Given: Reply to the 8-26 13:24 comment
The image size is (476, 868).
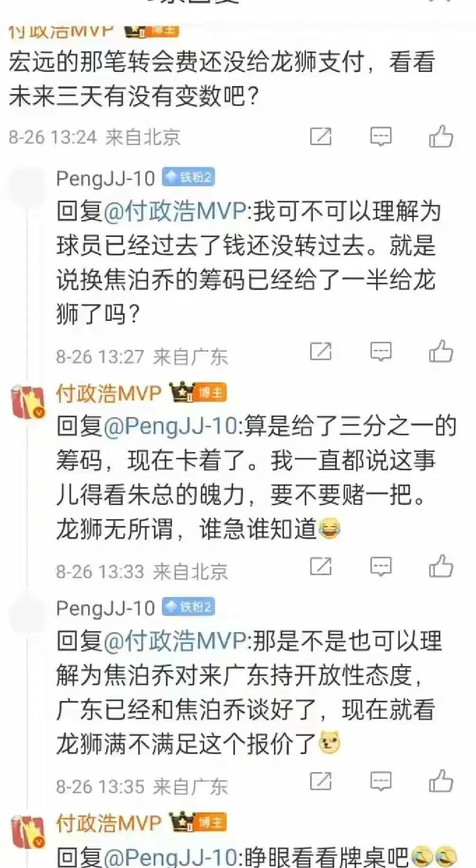Looking at the screenshot, I should coord(381,137).
